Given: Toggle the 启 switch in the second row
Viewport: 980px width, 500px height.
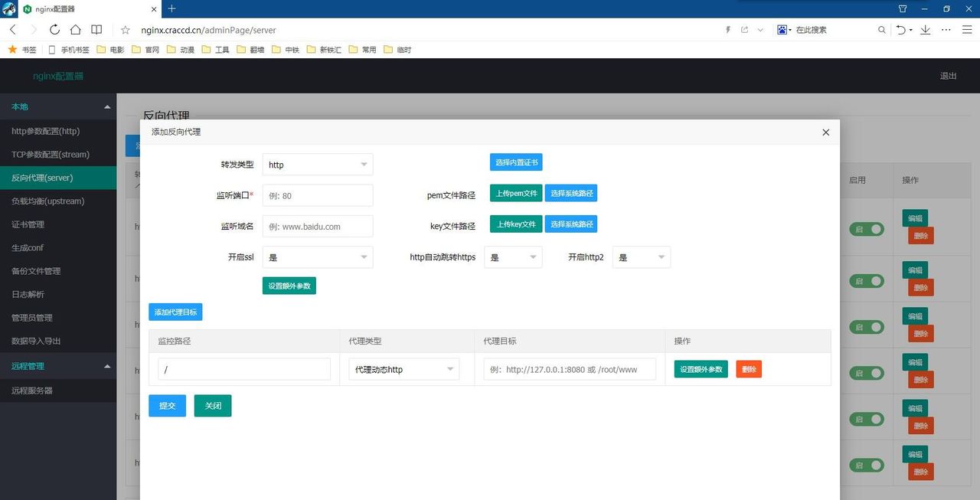Looking at the screenshot, I should coord(866,281).
